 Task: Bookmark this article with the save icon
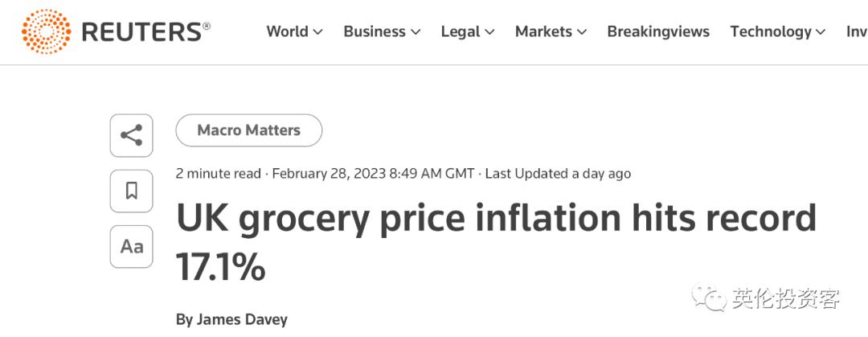coord(131,191)
